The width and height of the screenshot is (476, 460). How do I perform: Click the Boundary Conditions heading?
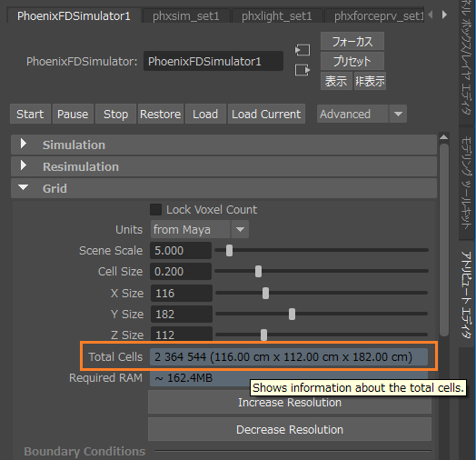84,451
